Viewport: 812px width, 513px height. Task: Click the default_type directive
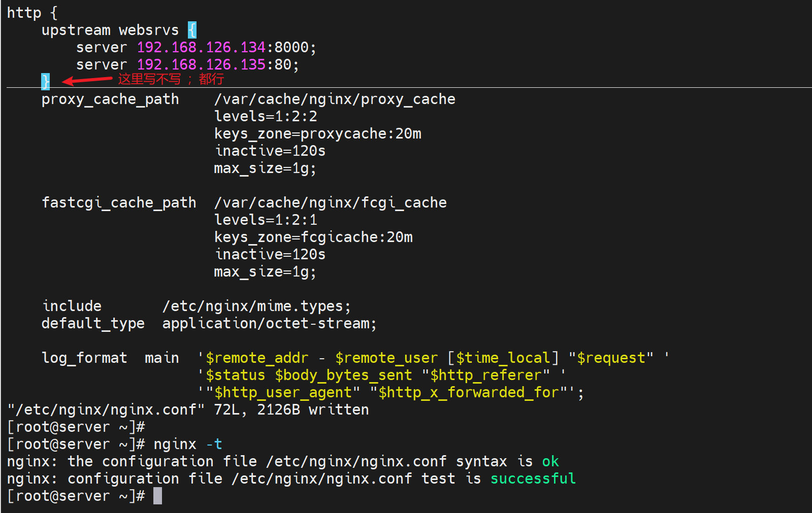coord(93,324)
